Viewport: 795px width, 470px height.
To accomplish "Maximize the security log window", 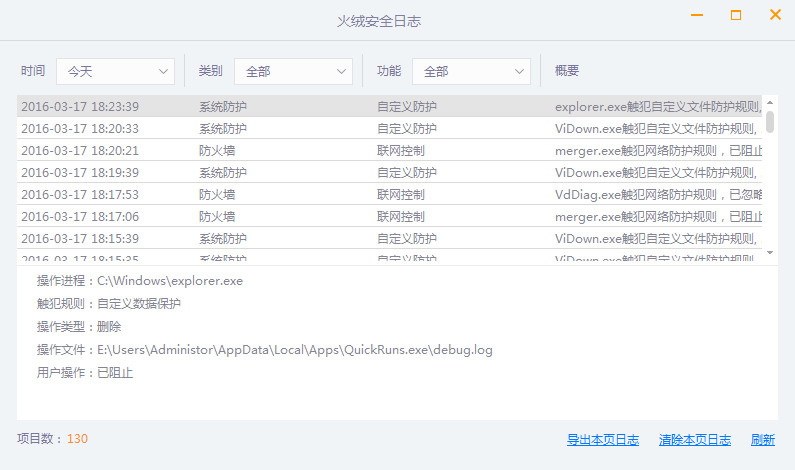I will click(736, 16).
